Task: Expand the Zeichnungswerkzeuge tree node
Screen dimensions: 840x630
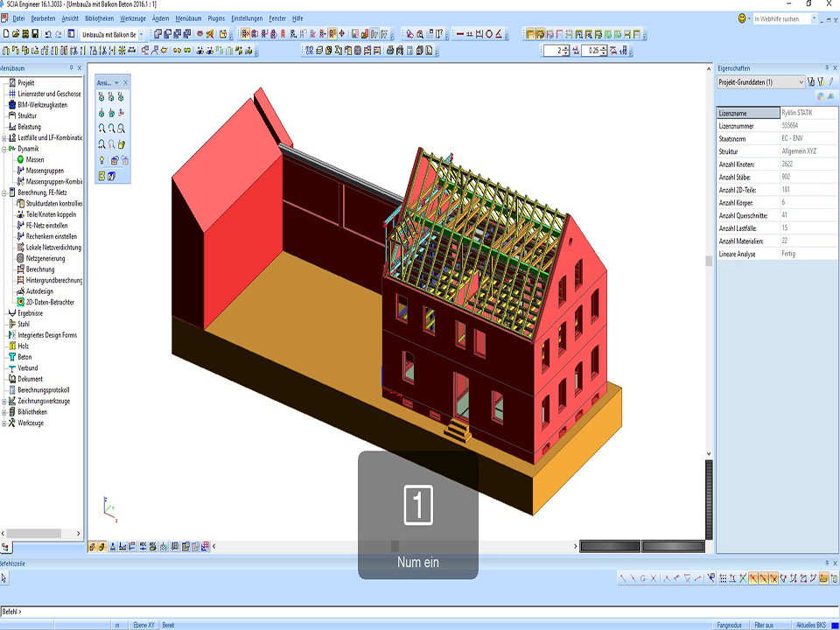Action: (4, 401)
